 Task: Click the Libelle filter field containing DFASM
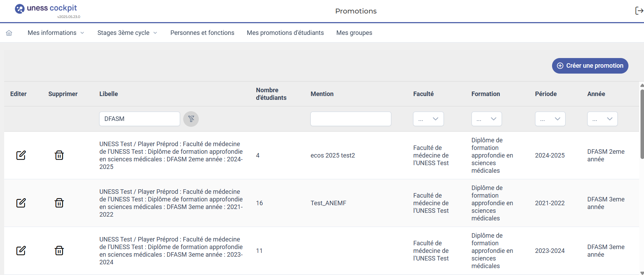[x=140, y=119]
